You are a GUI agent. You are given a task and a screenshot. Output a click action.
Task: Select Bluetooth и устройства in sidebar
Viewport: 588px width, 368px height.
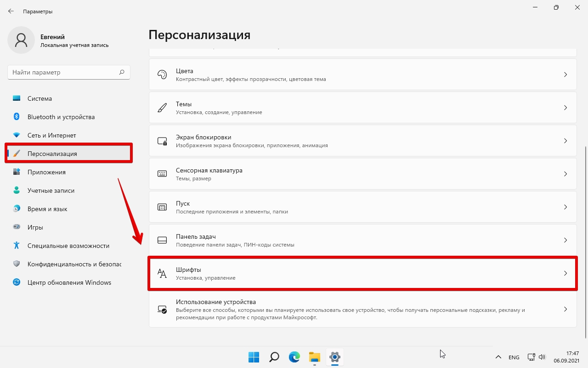(69, 117)
